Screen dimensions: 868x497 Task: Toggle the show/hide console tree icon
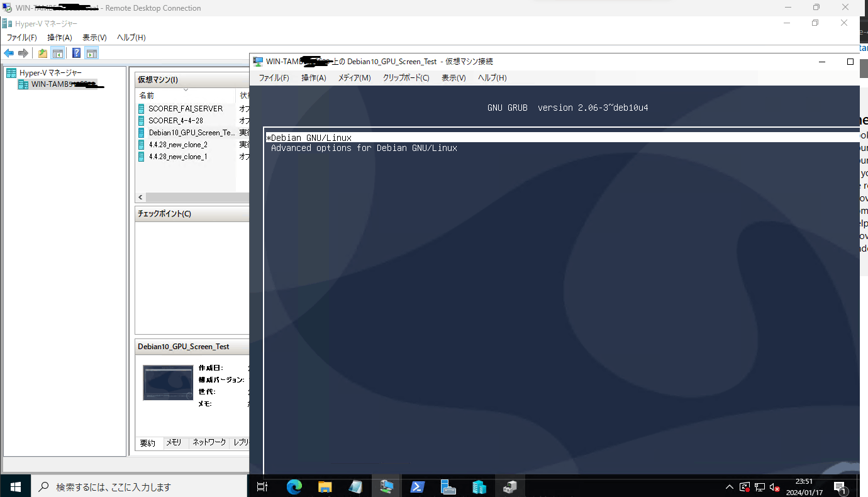[57, 53]
